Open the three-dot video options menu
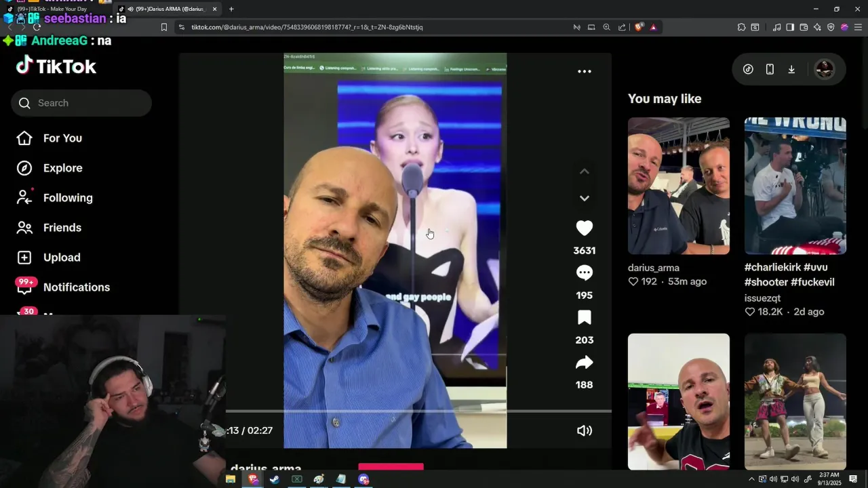Image resolution: width=868 pixels, height=488 pixels. pos(584,71)
